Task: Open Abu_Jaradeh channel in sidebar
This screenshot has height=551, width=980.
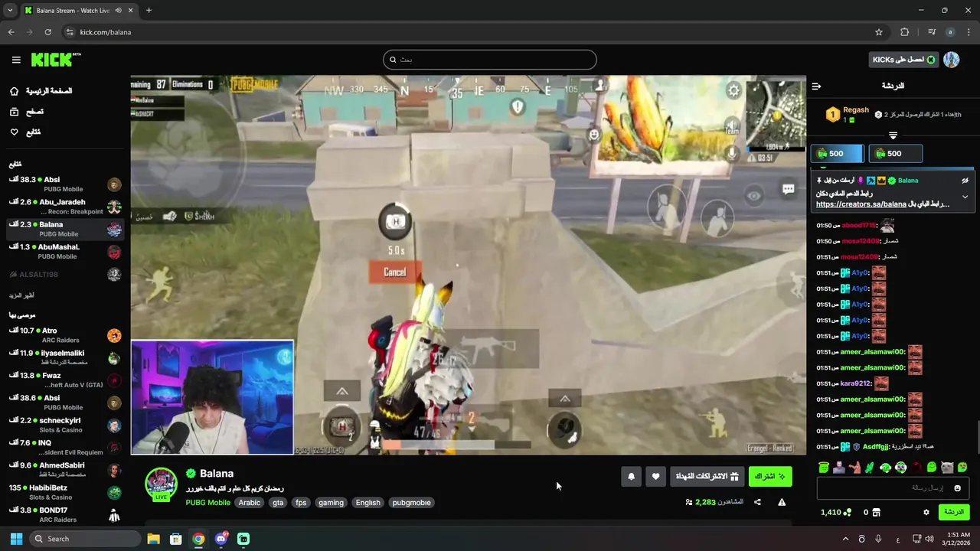Action: [x=64, y=207]
